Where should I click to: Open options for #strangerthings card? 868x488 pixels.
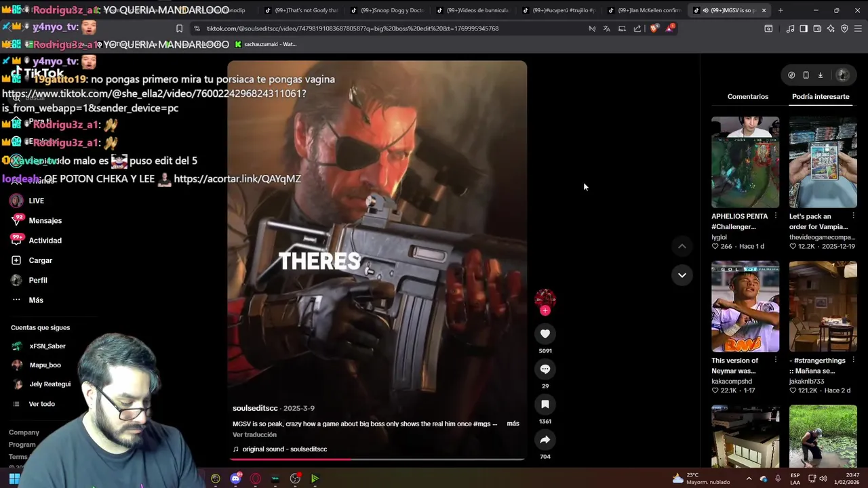(x=853, y=361)
